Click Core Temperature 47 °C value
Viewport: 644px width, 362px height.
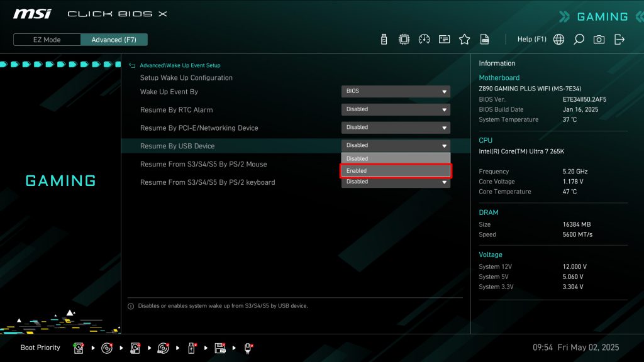570,192
